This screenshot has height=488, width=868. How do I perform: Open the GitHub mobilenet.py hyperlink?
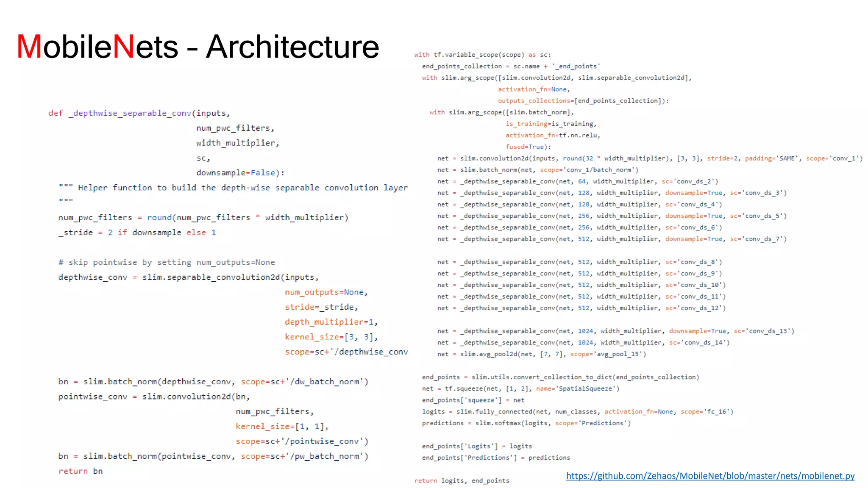pyautogui.click(x=710, y=476)
